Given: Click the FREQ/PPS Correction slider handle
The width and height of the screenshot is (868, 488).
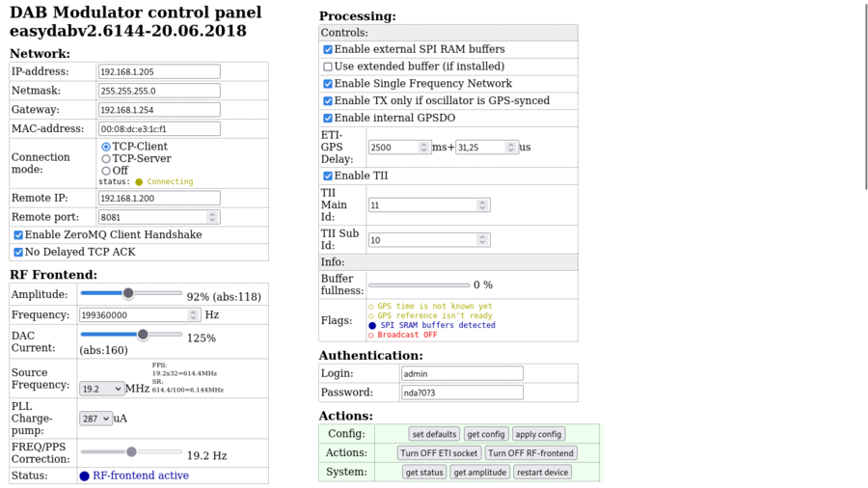Looking at the screenshot, I should pyautogui.click(x=131, y=452).
